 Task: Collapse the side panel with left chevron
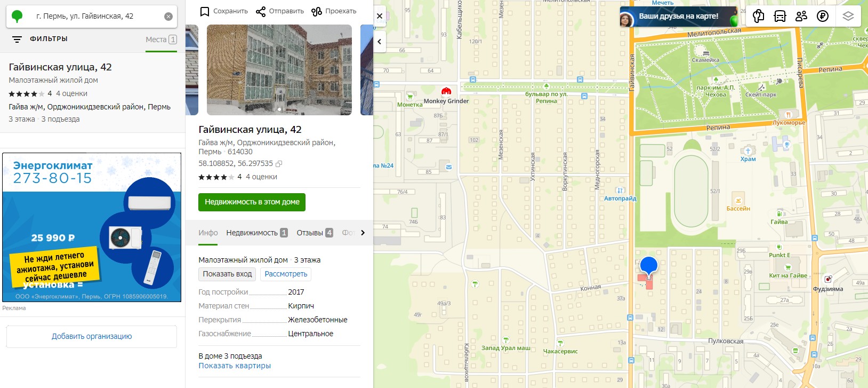pyautogui.click(x=380, y=41)
